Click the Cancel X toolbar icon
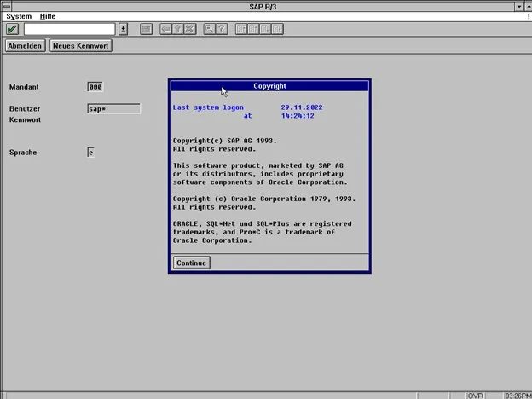Screen dimensions: 532x399 click(189, 29)
